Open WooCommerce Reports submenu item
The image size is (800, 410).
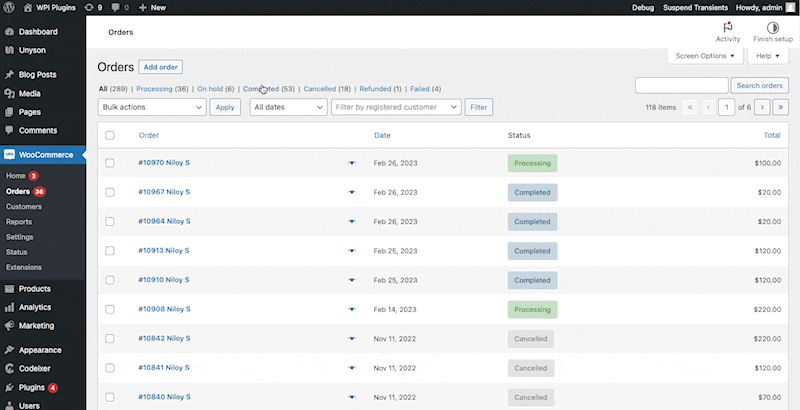pos(19,222)
